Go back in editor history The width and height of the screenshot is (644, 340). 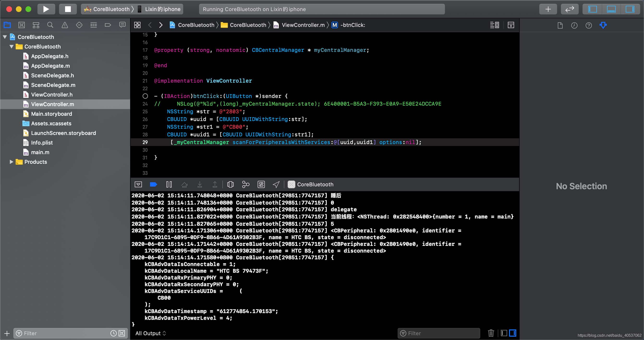point(150,25)
